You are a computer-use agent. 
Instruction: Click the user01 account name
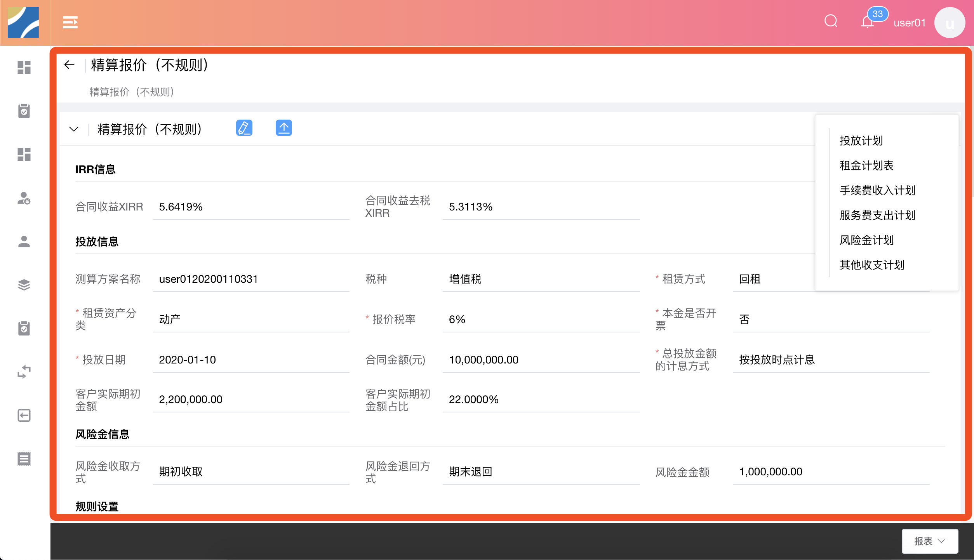click(910, 22)
